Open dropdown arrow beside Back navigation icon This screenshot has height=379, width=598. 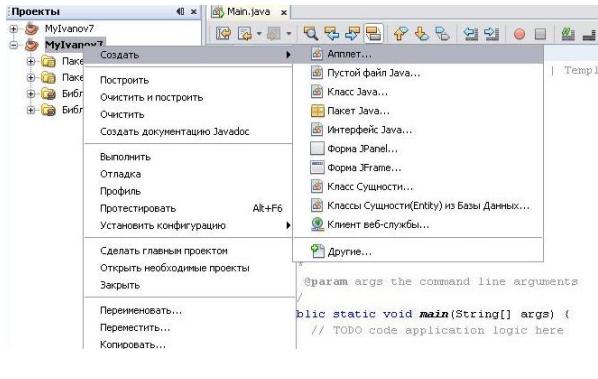(x=259, y=34)
